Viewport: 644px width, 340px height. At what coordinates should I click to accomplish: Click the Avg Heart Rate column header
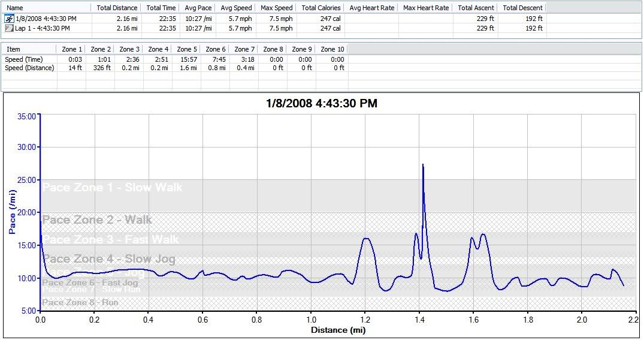(x=371, y=8)
